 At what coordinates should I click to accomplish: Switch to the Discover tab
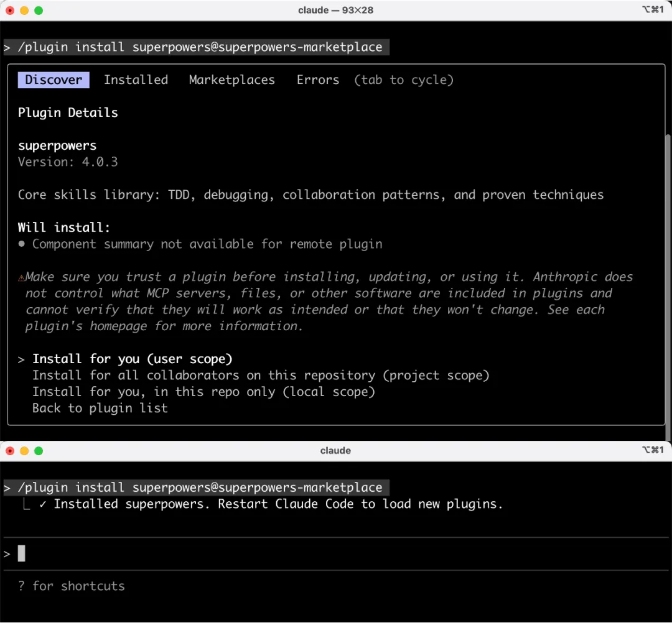pyautogui.click(x=54, y=80)
